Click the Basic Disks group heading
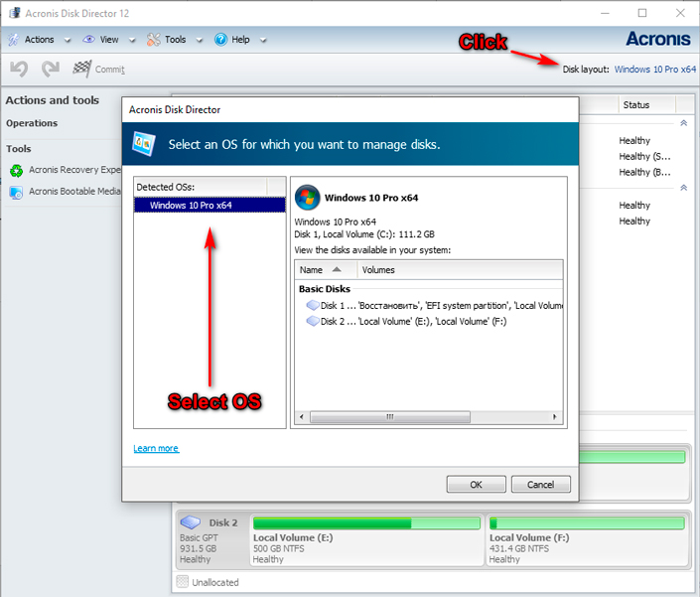Screen dimensions: 700x597 [325, 289]
